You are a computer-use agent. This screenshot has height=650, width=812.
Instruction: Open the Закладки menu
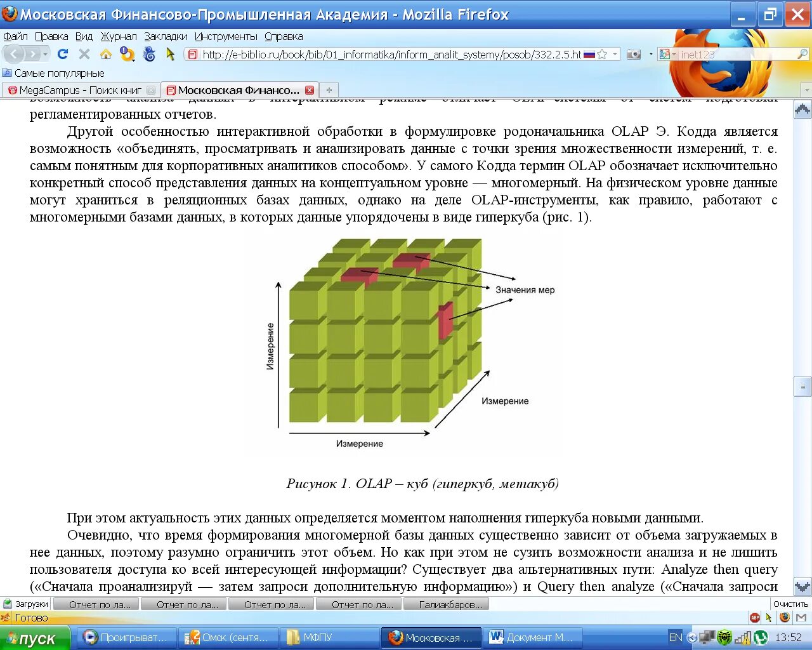click(x=166, y=36)
